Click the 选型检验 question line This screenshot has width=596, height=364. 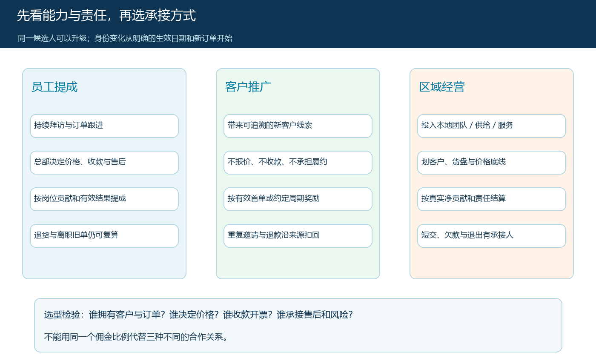point(198,315)
